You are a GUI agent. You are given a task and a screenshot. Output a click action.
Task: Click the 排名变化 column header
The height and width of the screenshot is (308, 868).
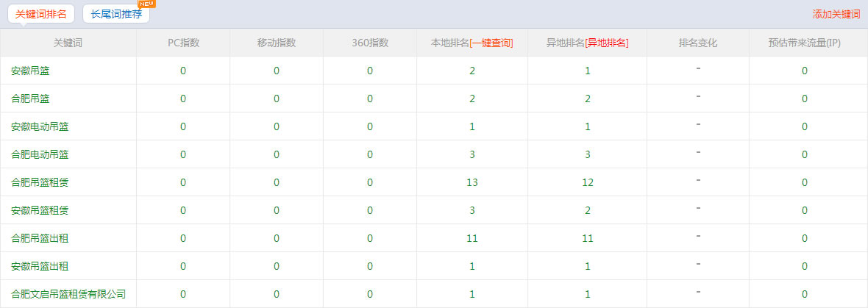[698, 43]
